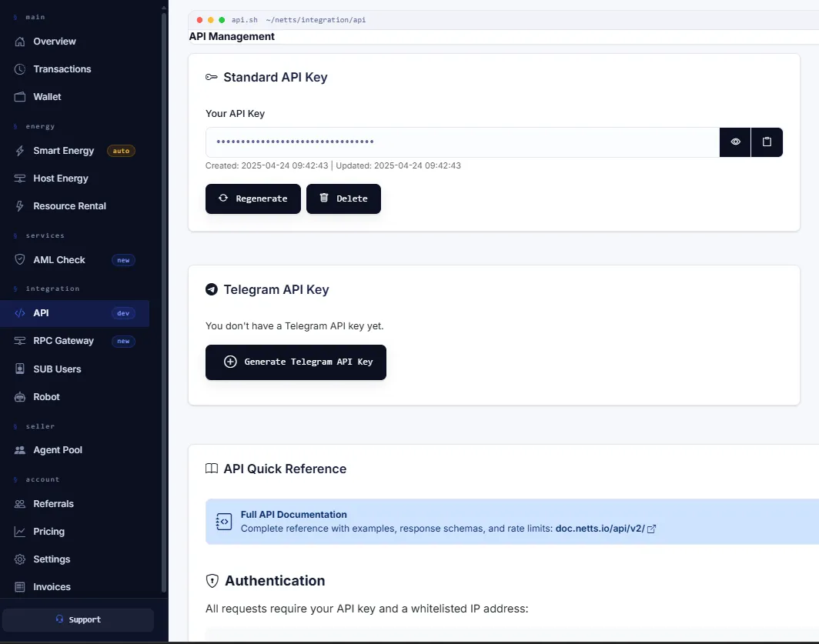Click the Settings gear icon
The height and width of the screenshot is (644, 819).
[x=20, y=559]
